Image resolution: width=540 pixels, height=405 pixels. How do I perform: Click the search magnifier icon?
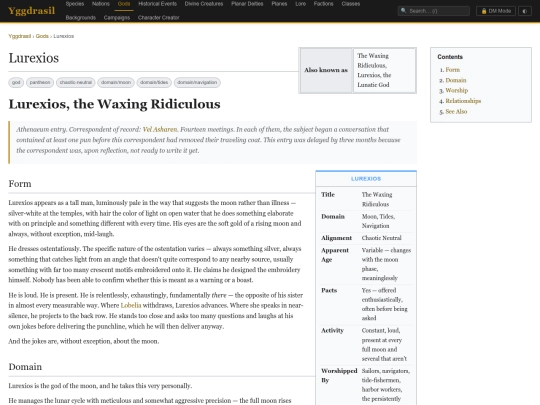[404, 11]
